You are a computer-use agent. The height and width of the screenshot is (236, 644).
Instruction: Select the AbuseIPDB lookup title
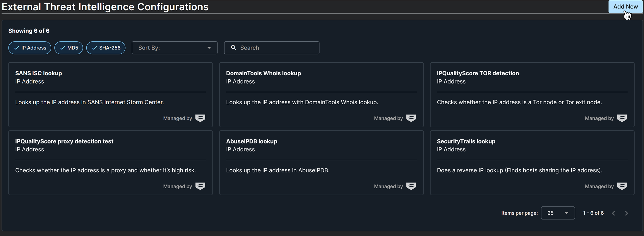[251, 141]
